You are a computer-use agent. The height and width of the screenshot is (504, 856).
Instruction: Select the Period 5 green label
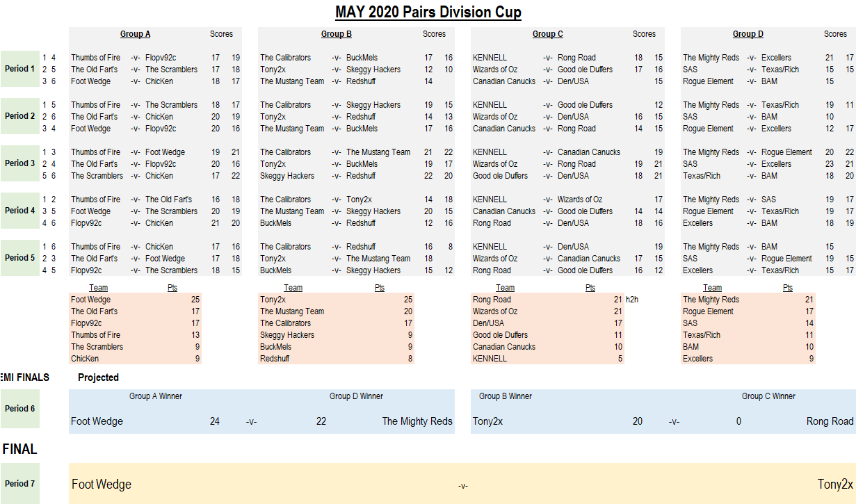point(19,258)
